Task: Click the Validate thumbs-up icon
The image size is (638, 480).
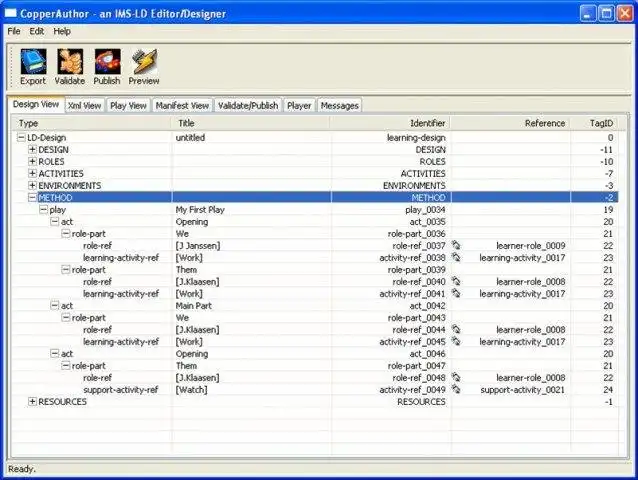Action: [x=70, y=62]
